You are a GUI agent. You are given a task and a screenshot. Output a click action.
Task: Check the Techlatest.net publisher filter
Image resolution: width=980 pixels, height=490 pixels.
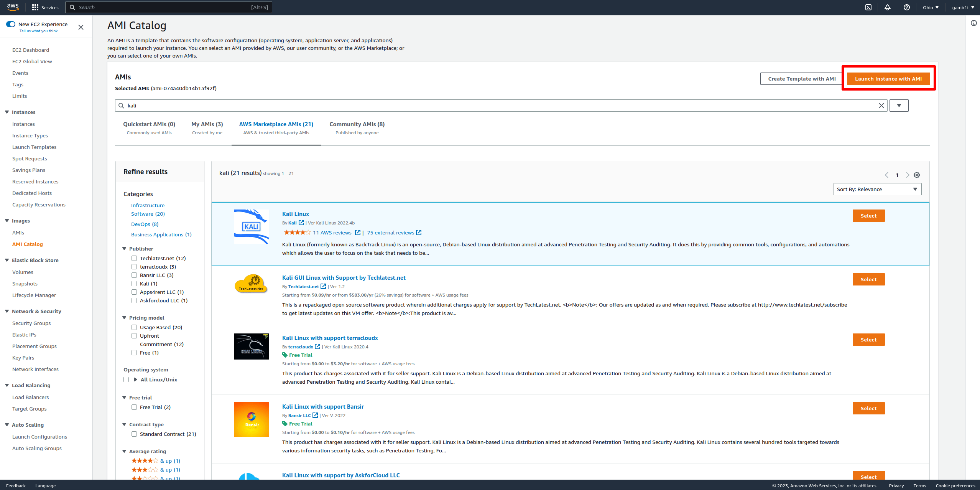point(134,258)
